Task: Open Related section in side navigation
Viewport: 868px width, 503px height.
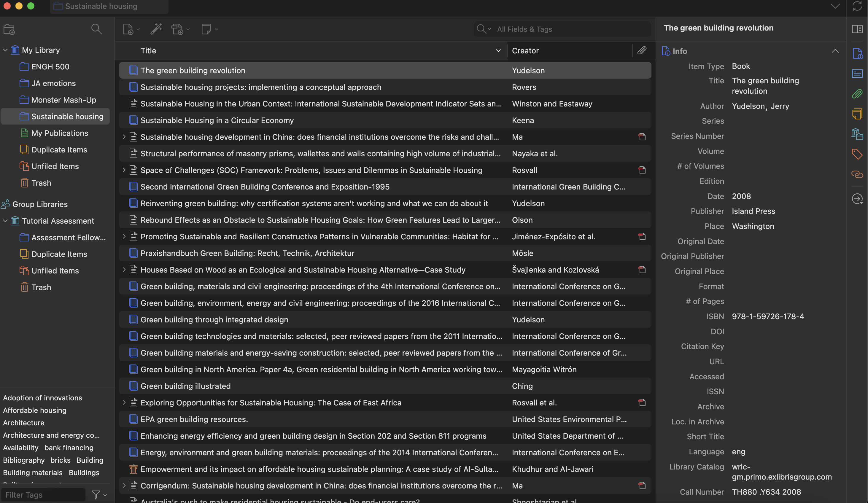Action: (x=857, y=174)
